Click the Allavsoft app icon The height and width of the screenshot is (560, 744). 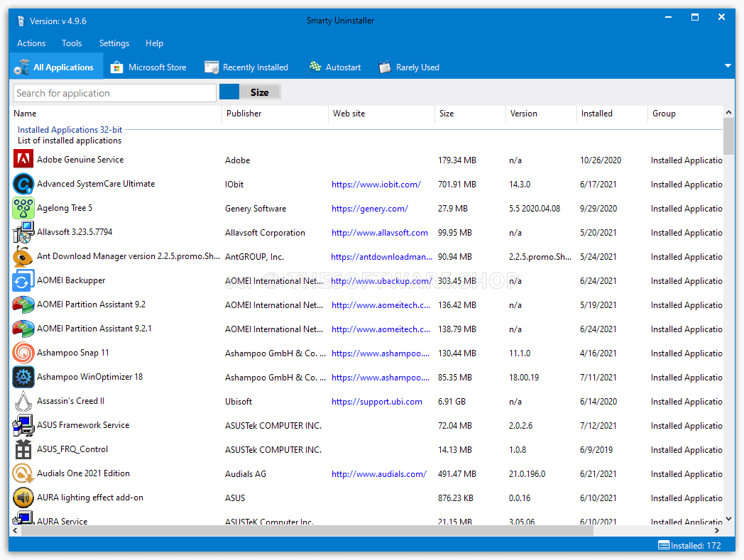click(23, 232)
